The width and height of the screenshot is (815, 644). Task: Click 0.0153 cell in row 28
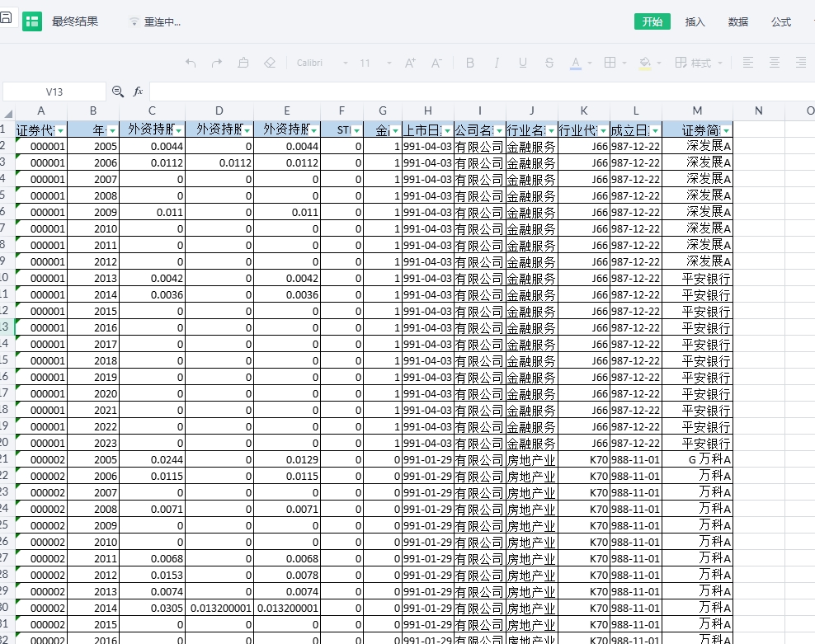[x=153, y=575]
